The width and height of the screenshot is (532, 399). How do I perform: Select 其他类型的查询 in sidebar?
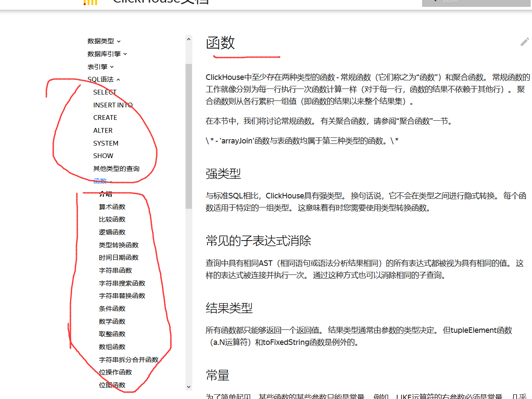pyautogui.click(x=116, y=169)
